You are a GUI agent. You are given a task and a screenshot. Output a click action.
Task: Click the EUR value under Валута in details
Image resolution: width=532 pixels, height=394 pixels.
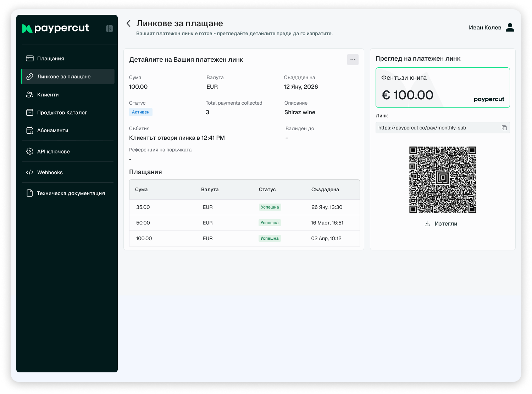212,87
